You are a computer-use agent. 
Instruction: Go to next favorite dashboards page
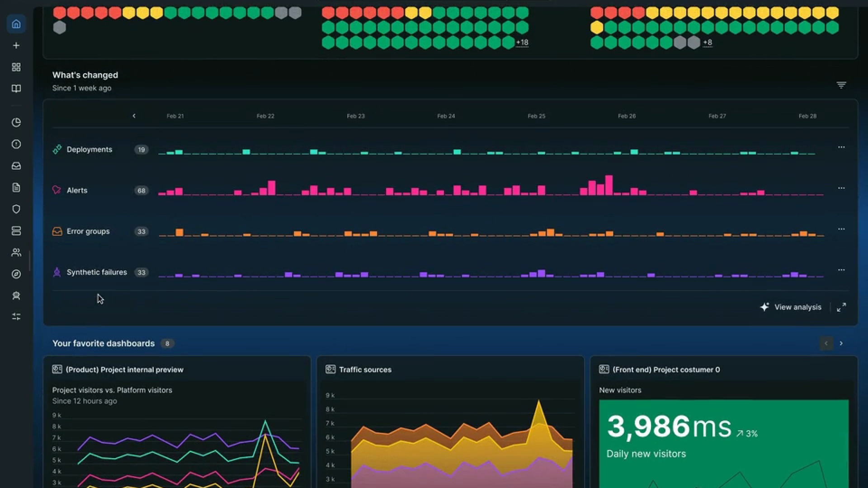coord(841,343)
